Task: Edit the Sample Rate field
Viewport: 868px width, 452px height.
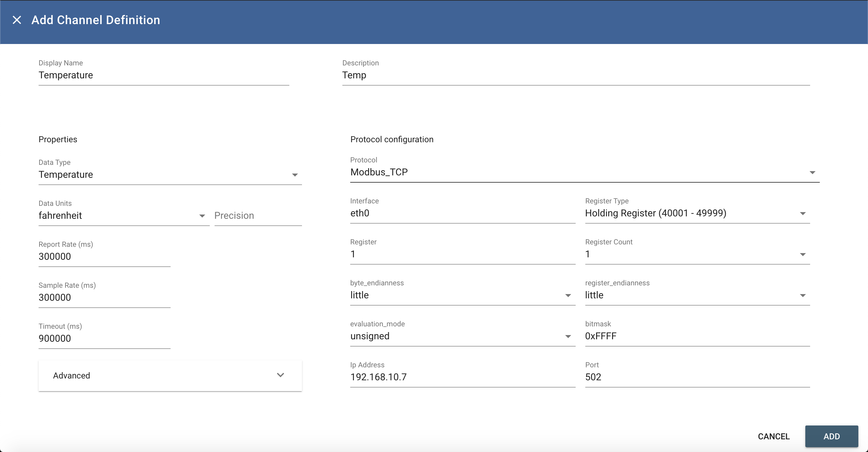Action: pos(105,297)
